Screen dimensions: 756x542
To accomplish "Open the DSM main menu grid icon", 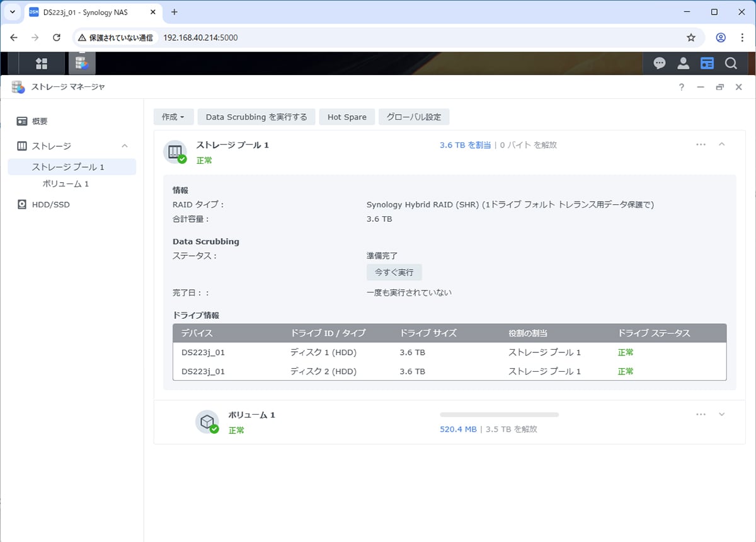I will (42, 63).
